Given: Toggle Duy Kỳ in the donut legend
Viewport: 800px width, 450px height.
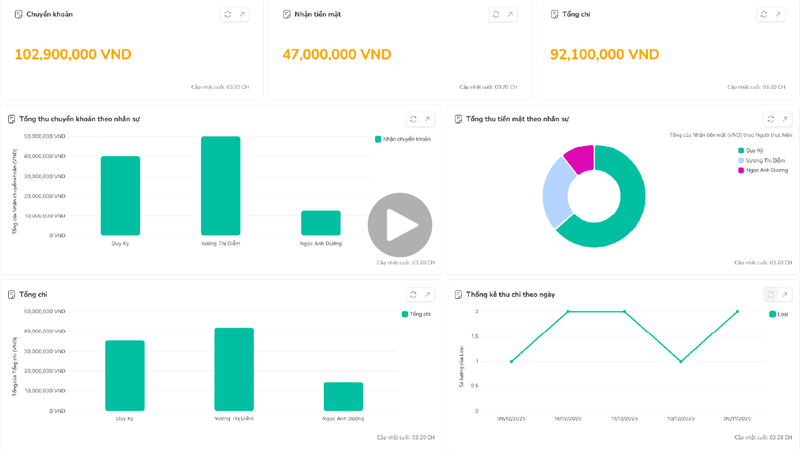Looking at the screenshot, I should coord(753,151).
